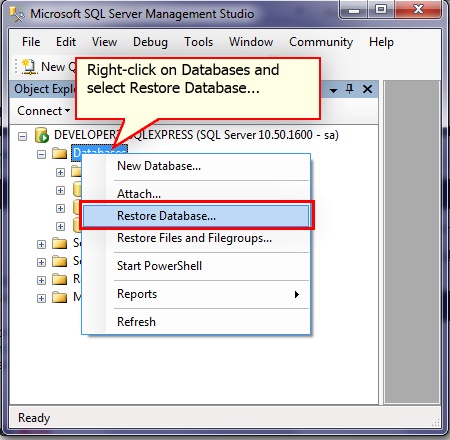Collapse the DEVELOPER SQLEXPRESS server node
The height and width of the screenshot is (440, 450).
(x=22, y=136)
